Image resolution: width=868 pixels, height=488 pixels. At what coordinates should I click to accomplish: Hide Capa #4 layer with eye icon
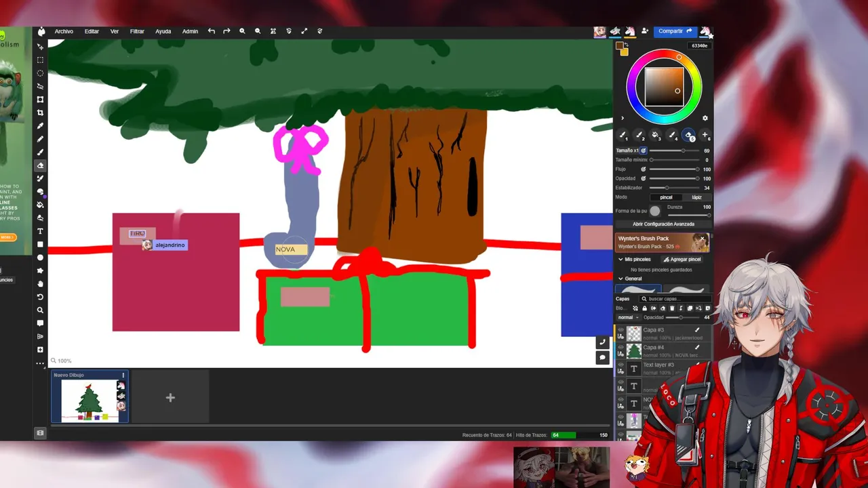tap(620, 347)
